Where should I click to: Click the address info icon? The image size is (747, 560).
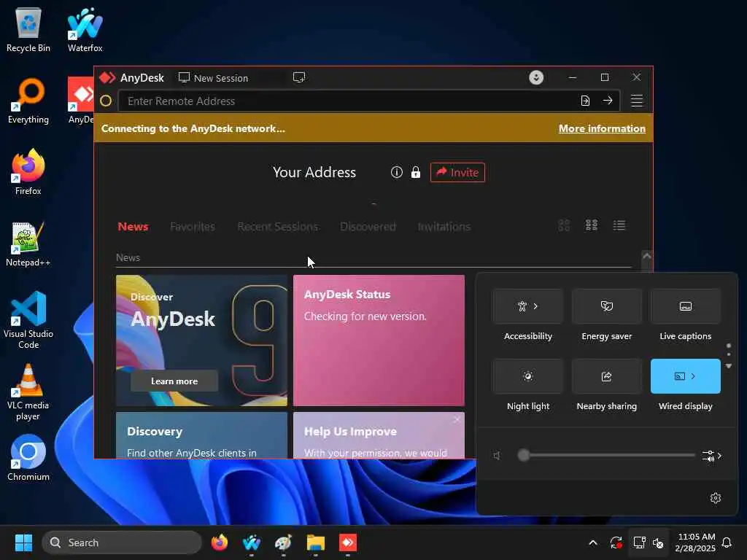point(396,172)
